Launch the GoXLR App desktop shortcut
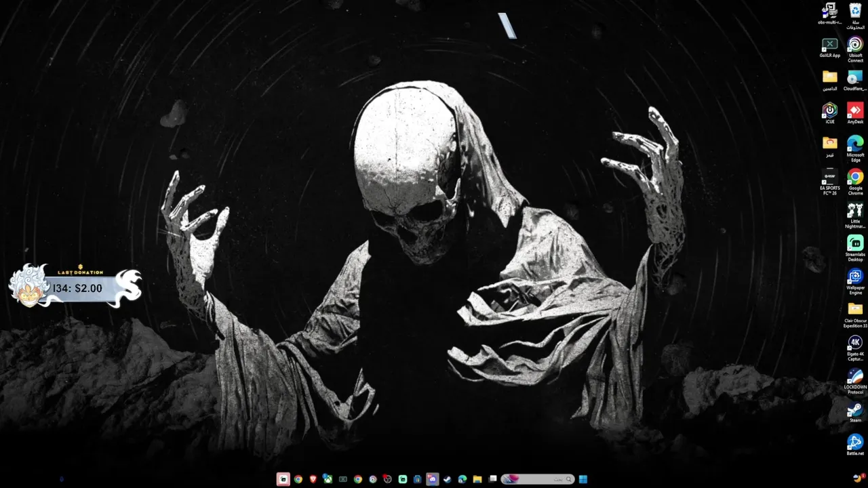 pos(830,47)
